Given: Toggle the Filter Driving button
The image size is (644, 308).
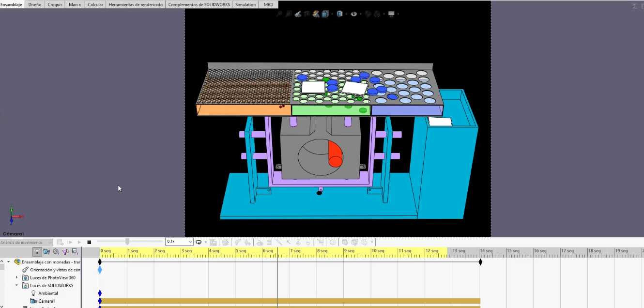Looking at the screenshot, I should 56,251.
